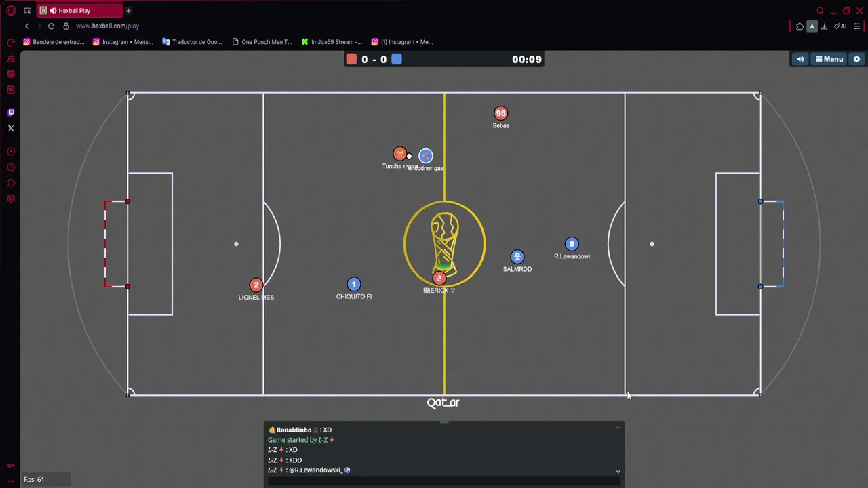868x488 pixels.
Task: Click player 98 Sebas
Action: 500,113
